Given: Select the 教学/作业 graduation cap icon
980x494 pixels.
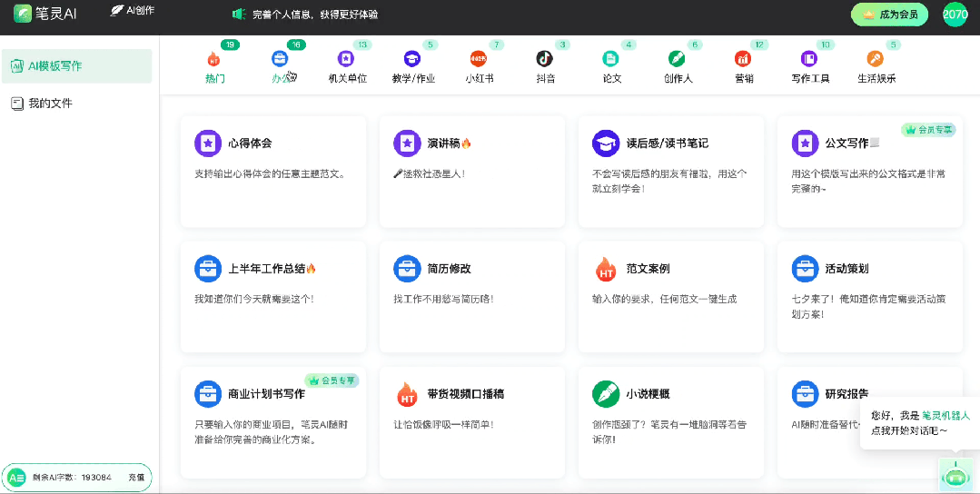Looking at the screenshot, I should tap(411, 59).
